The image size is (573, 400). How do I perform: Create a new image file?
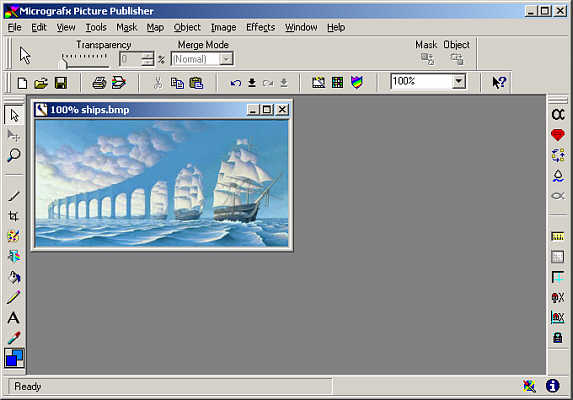click(22, 83)
